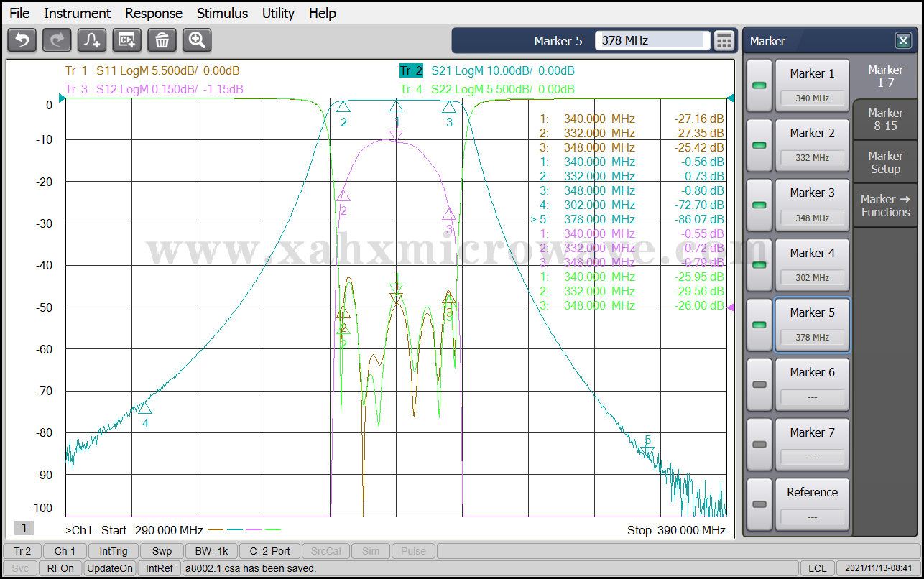The height and width of the screenshot is (579, 924).
Task: Click the BW=1k status button
Action: (211, 551)
